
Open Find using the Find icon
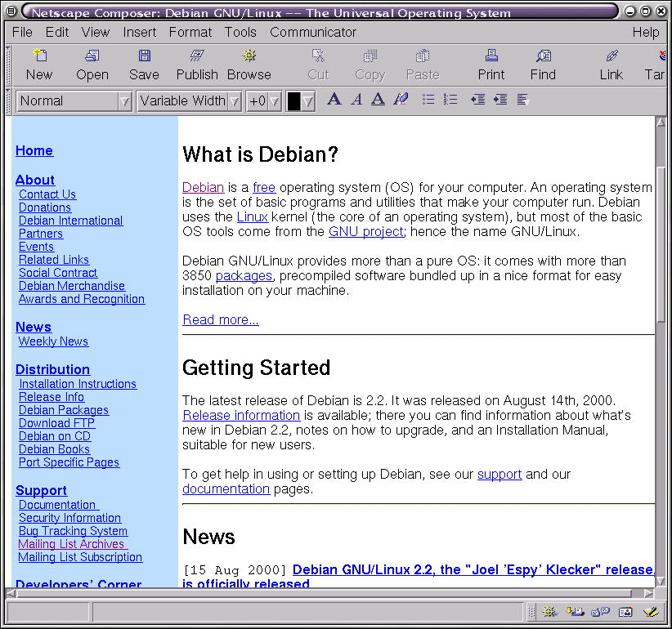coord(544,56)
